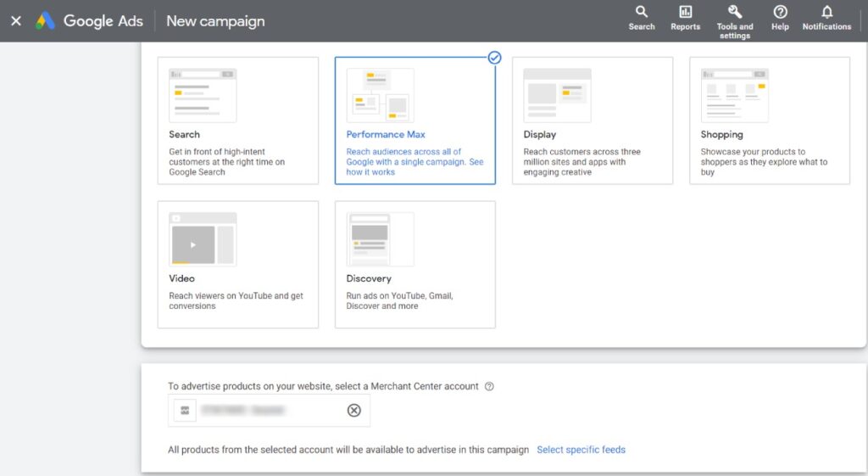Click the 'New campaign' page title
The width and height of the screenshot is (868, 476).
215,21
